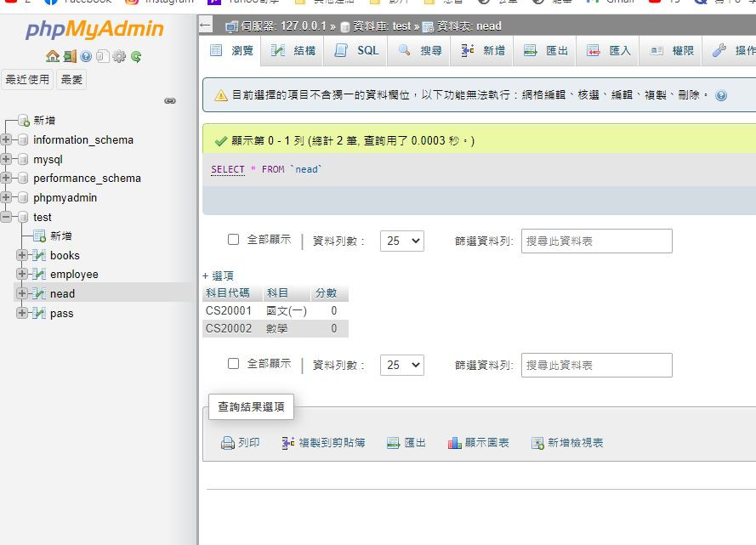Open the SQL tab
Screen dimensions: 756x545
(x=355, y=51)
